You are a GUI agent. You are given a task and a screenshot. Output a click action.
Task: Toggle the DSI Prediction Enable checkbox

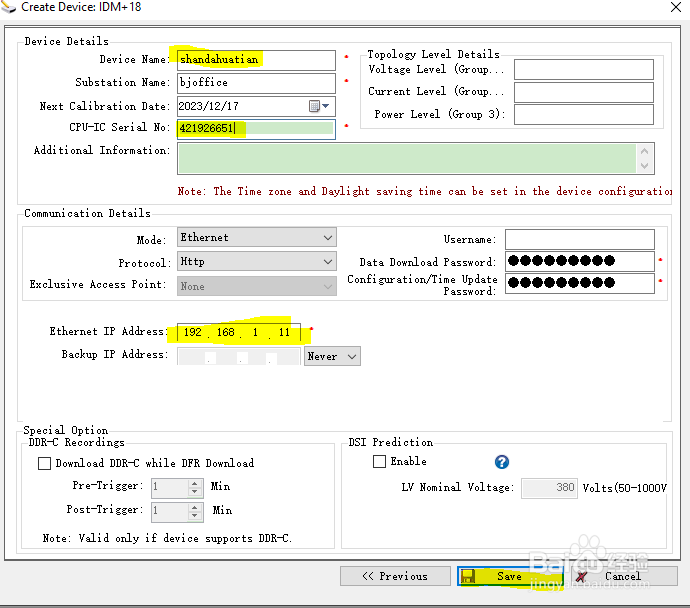379,461
